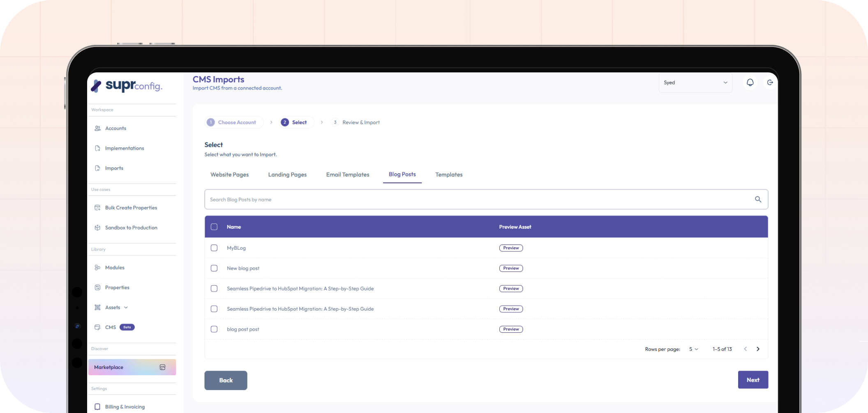
Task: Tick the 'blog post post' checkbox
Action: [214, 329]
